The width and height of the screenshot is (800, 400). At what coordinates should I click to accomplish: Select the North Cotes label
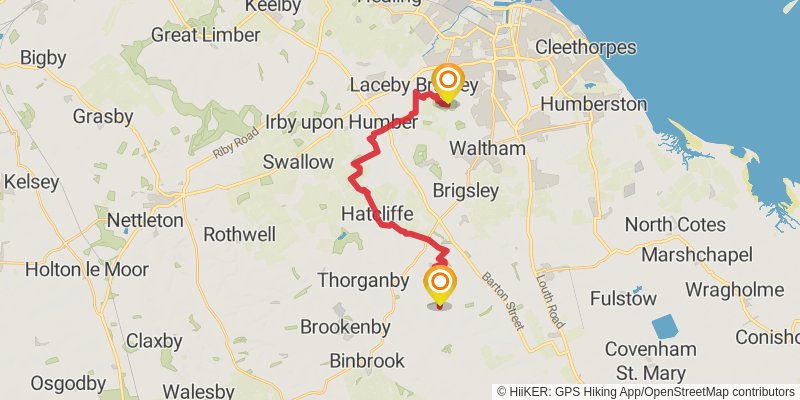[x=675, y=224]
